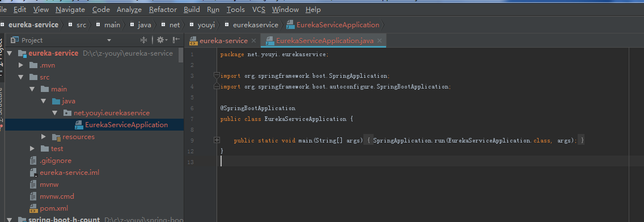Open the Refactor menu
Viewport: 644px width, 222px height.
(x=163, y=10)
